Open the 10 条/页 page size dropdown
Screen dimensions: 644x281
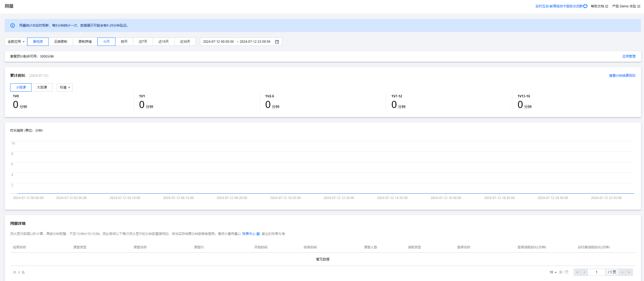click(x=553, y=272)
